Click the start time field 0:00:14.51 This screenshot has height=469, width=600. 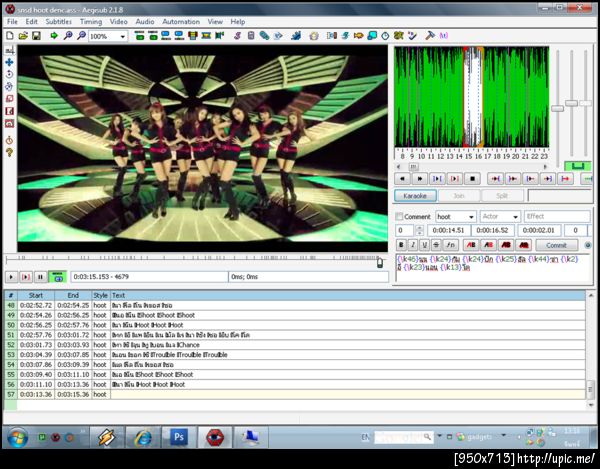click(449, 230)
